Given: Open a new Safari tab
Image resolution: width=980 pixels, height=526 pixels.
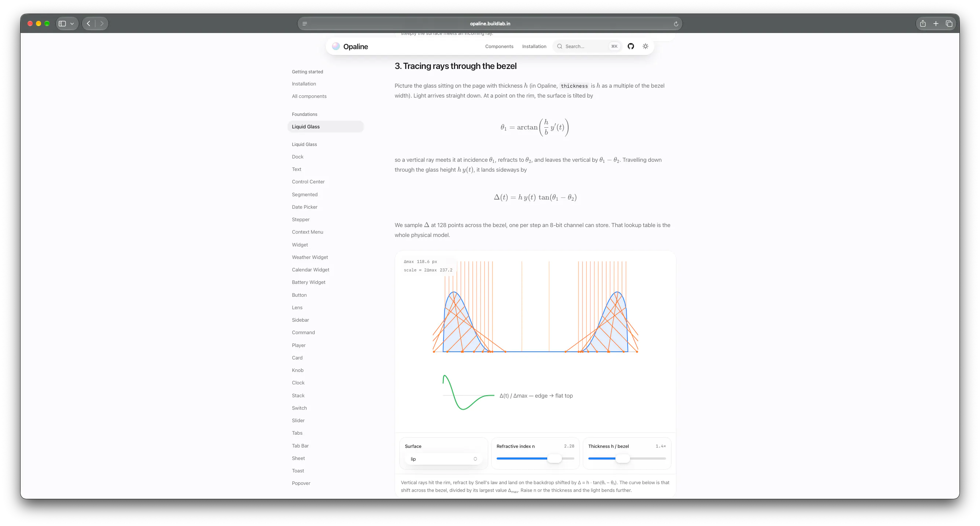Looking at the screenshot, I should (936, 23).
